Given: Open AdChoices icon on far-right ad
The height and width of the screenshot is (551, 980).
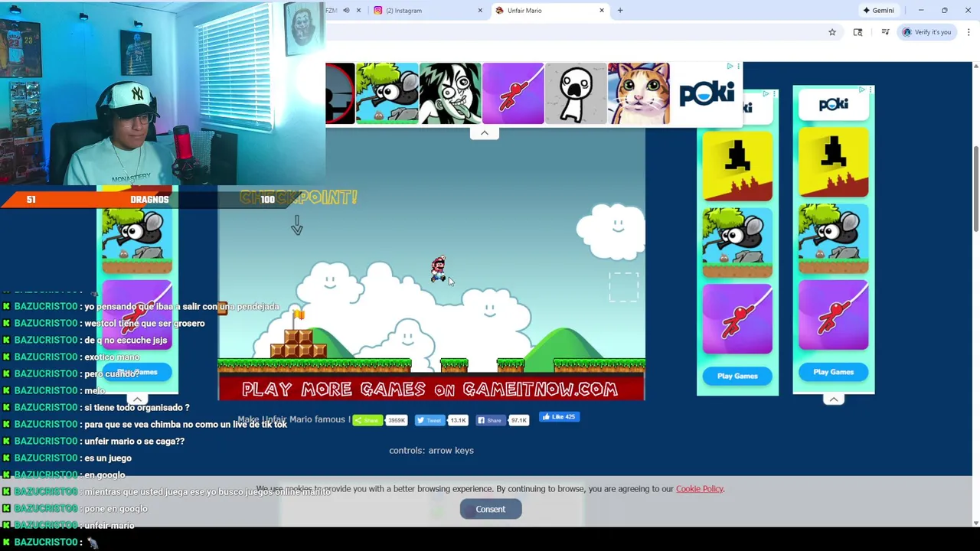Looking at the screenshot, I should [x=862, y=90].
